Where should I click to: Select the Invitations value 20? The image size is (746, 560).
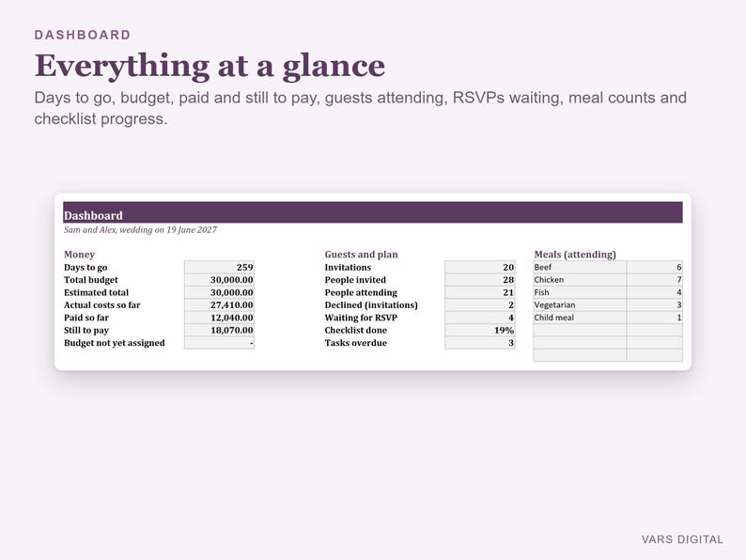(x=480, y=267)
